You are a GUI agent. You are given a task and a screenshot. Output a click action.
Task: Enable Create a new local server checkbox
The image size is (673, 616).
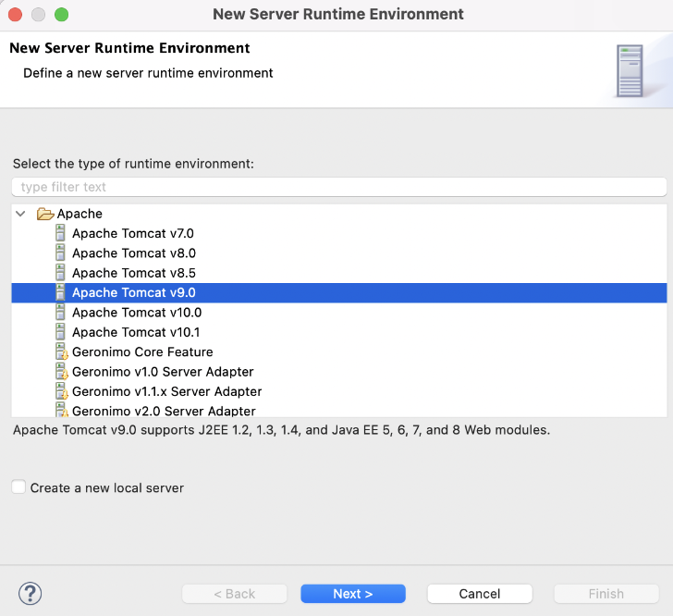click(x=18, y=487)
